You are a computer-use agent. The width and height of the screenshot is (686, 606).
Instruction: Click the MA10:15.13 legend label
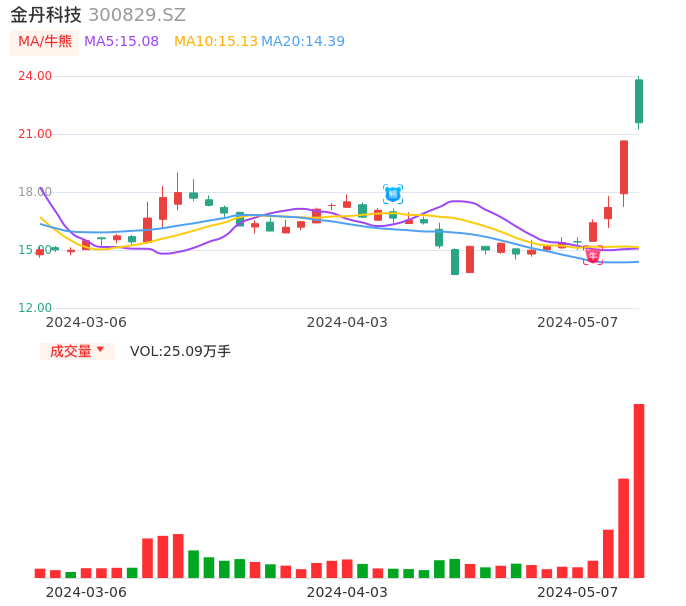tap(216, 42)
